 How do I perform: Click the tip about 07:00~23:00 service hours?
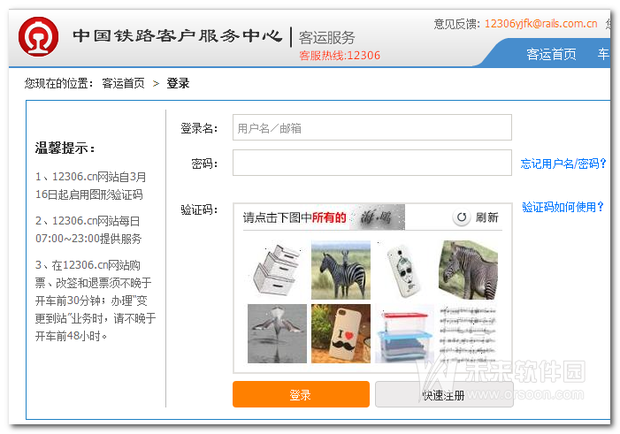click(x=88, y=230)
